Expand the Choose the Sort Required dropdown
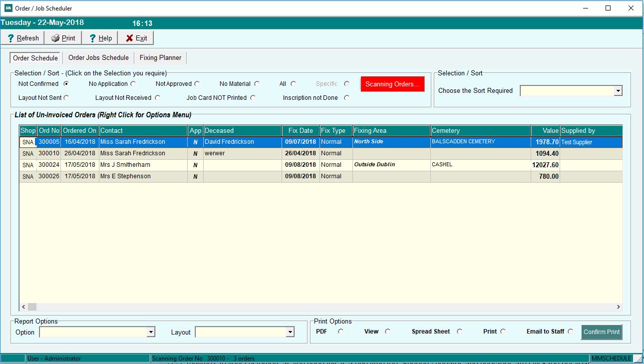The height and width of the screenshot is (364, 644). [x=618, y=91]
